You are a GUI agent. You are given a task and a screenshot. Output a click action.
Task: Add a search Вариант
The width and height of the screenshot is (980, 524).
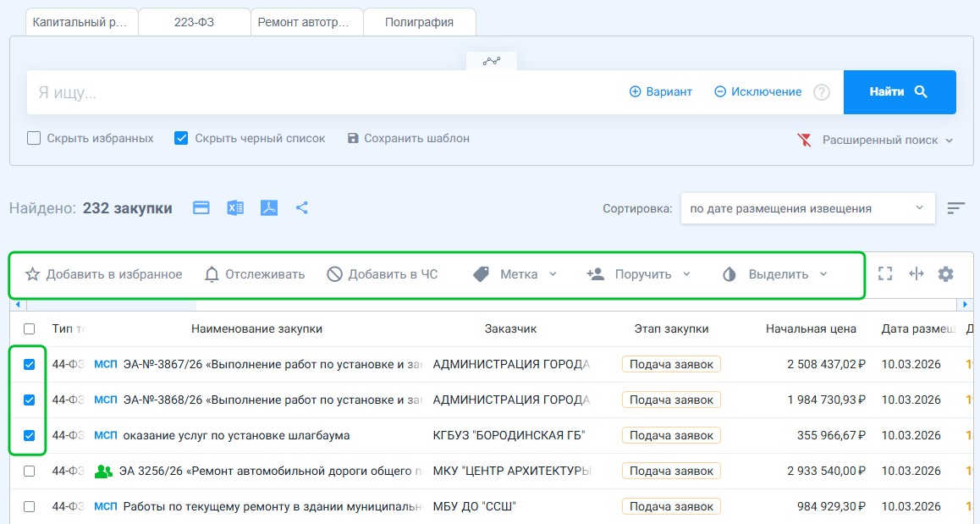click(661, 92)
